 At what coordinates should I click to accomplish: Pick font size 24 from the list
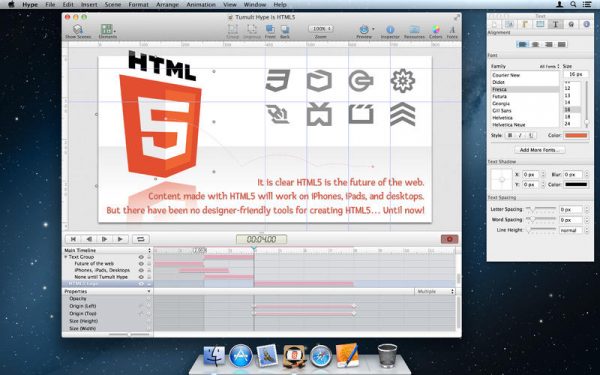tap(567, 124)
